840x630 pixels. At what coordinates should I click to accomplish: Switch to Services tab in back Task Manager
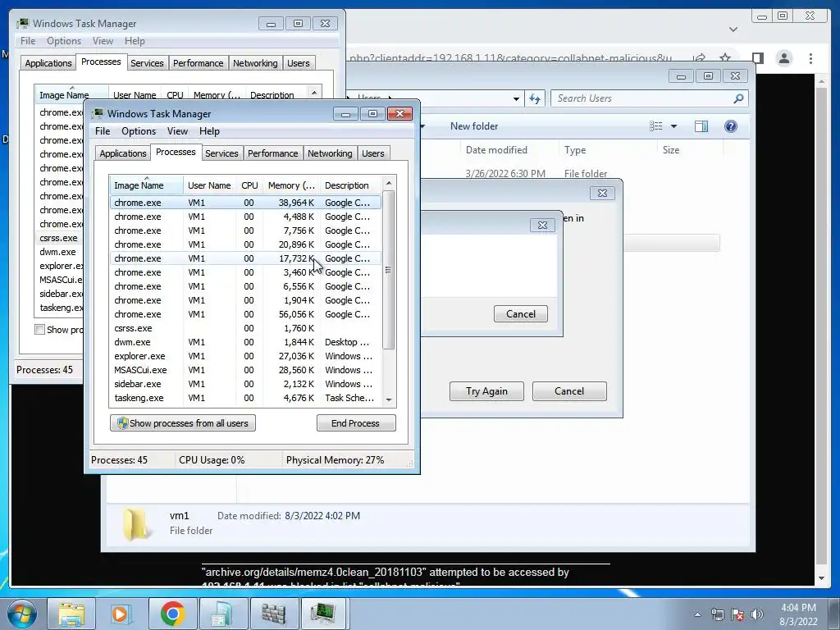pyautogui.click(x=147, y=63)
